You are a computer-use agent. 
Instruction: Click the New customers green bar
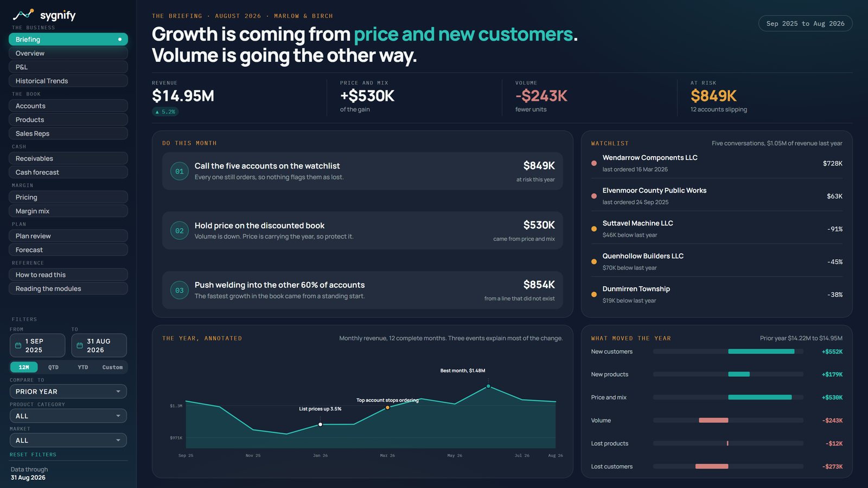761,351
